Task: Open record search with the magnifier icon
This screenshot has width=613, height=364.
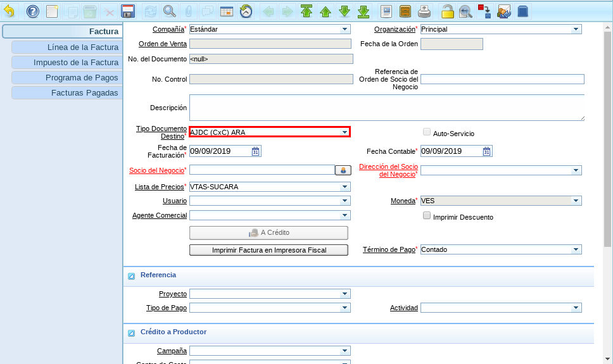Action: (169, 11)
